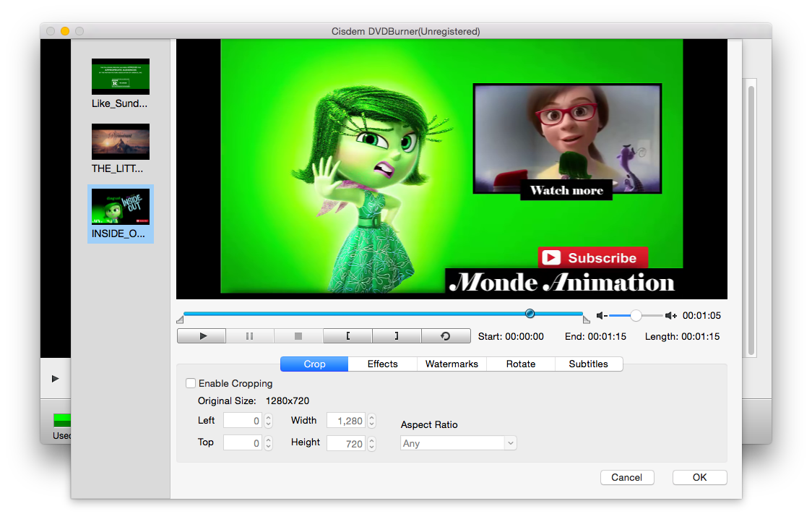Switch to the Crop tab
The height and width of the screenshot is (514, 812).
314,364
